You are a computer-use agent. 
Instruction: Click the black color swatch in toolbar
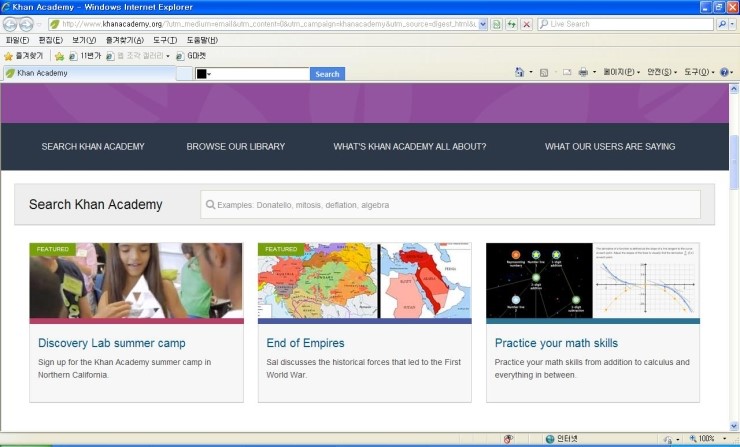(x=201, y=74)
